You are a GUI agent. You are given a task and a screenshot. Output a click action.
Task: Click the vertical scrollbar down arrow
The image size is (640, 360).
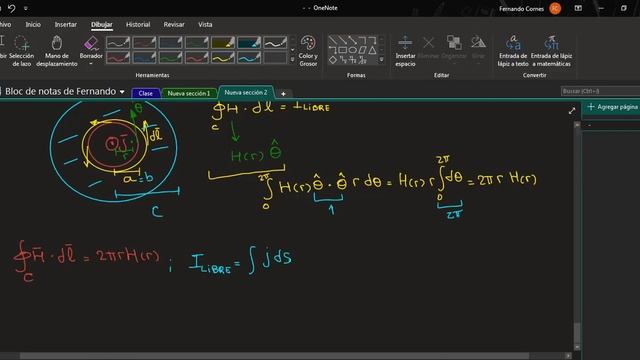[x=577, y=347]
